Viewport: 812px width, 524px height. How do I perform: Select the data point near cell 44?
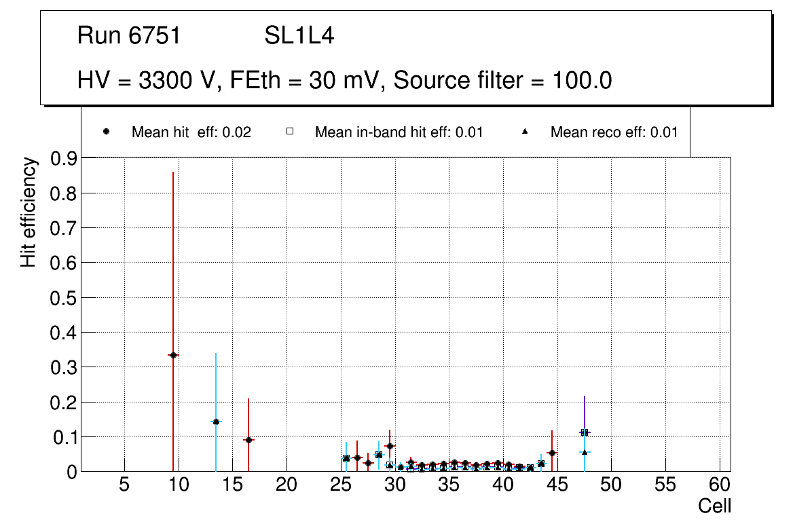[x=552, y=453]
